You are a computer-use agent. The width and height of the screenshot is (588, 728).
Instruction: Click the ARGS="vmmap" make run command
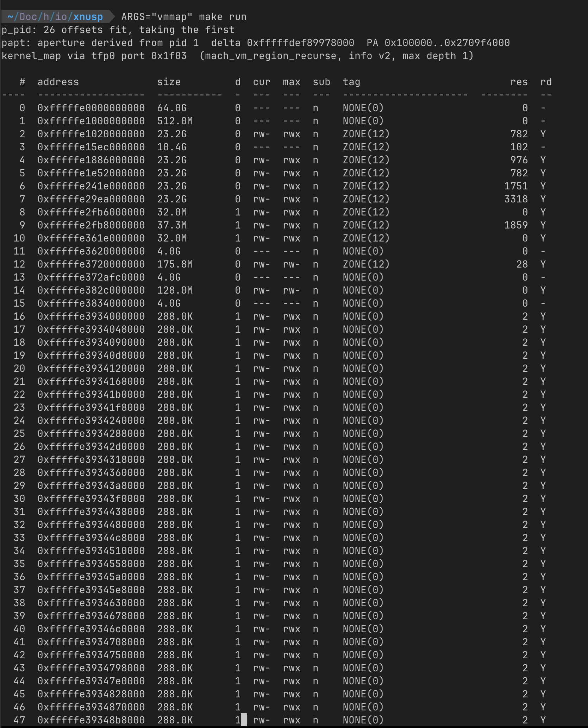184,17
